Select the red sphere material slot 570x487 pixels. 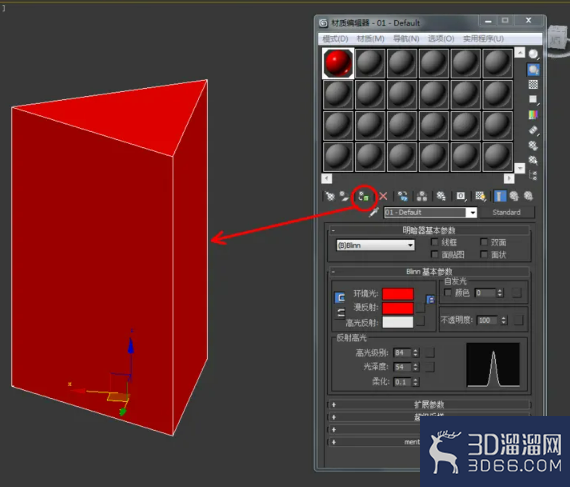[338, 63]
